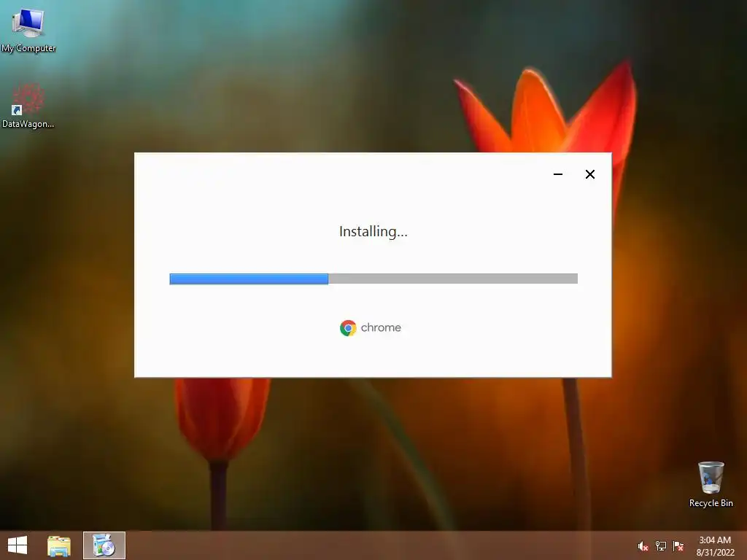Viewport: 747px width, 560px height.
Task: Select the "My Computer" label text
Action: pos(28,48)
